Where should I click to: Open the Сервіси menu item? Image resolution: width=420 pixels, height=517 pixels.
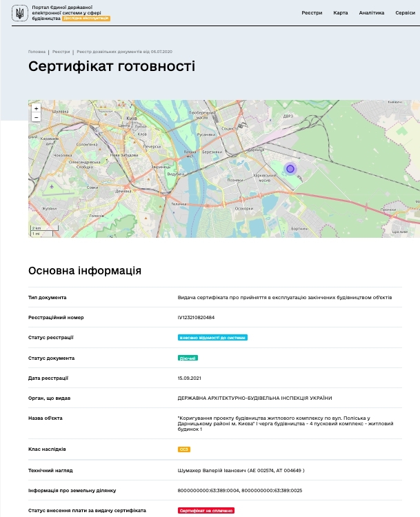[x=405, y=13]
